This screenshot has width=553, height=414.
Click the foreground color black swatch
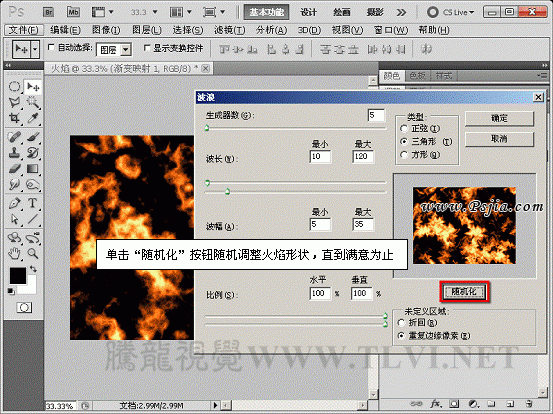(x=18, y=275)
